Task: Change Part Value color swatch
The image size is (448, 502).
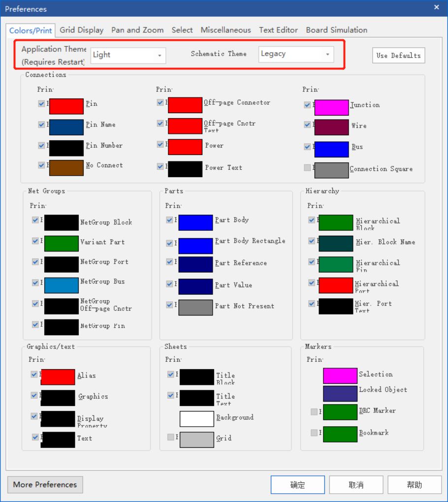Action: (195, 286)
